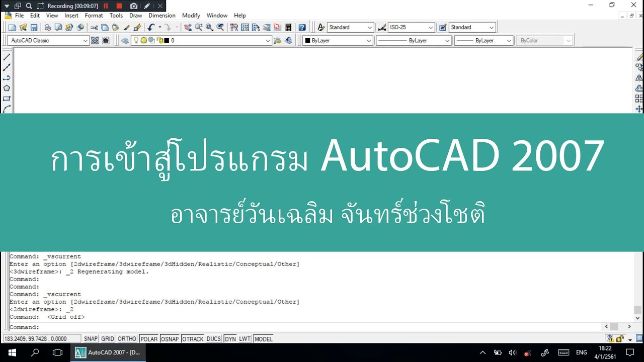Image resolution: width=644 pixels, height=362 pixels.
Task: Open AutoCAD 2007 taskbar button
Action: pos(108,352)
